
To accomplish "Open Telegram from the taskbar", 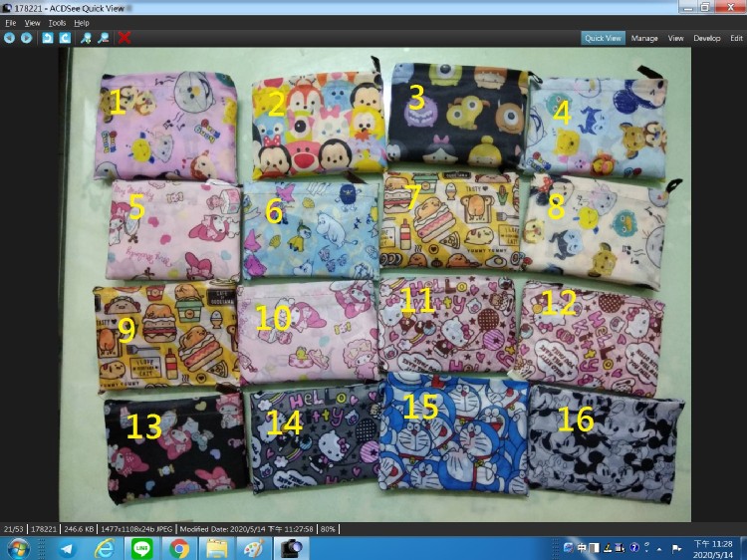I will click(x=67, y=549).
